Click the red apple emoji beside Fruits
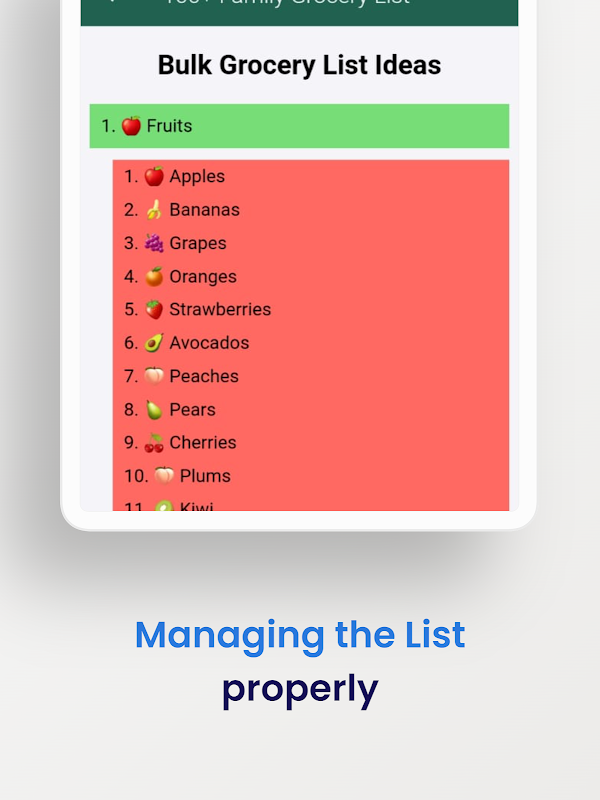This screenshot has height=800, width=600. click(131, 126)
